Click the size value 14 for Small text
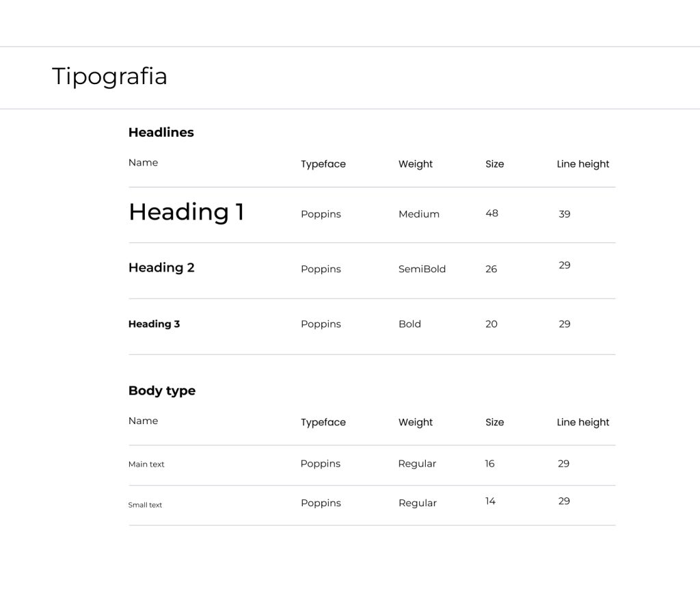This screenshot has height=589, width=700. [x=490, y=501]
